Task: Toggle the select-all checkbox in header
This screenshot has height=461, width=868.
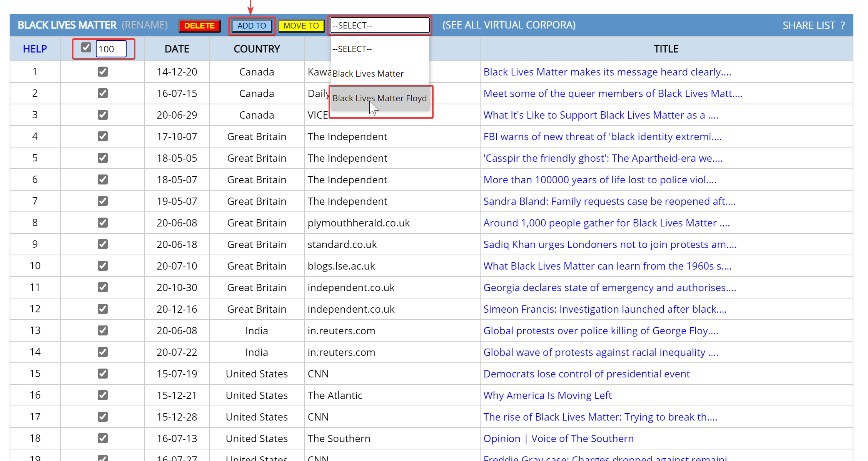Action: (x=86, y=47)
